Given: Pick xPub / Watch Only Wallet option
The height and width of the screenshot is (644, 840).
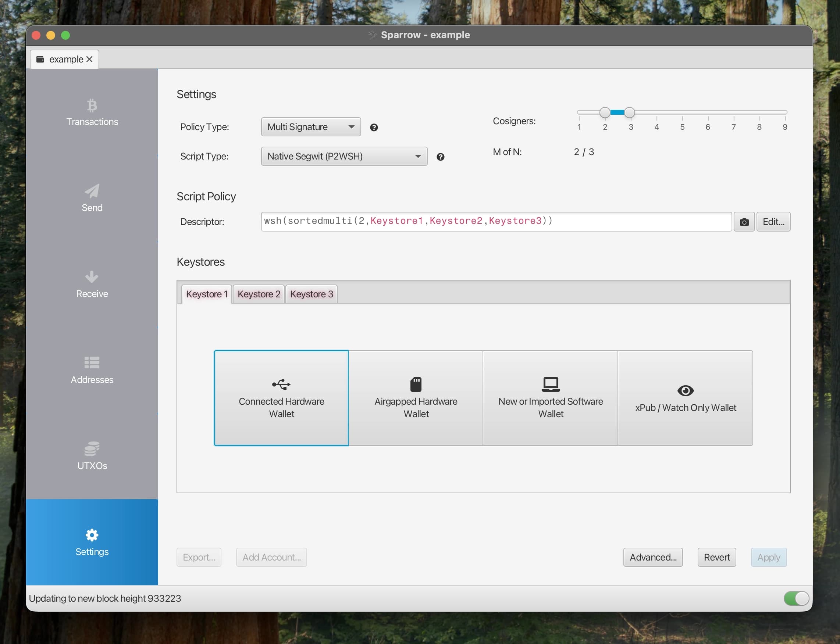Looking at the screenshot, I should (x=686, y=399).
